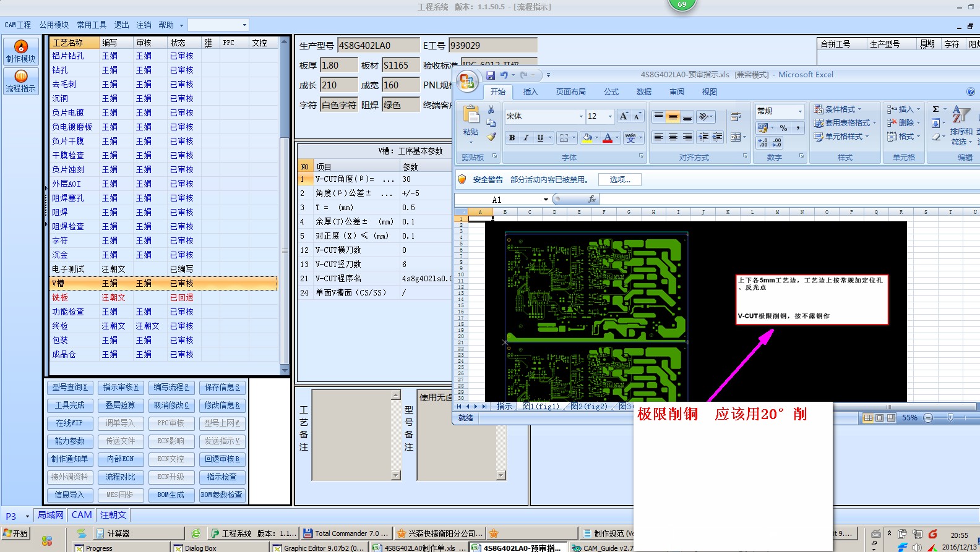Click the 型号查询 X button

(x=69, y=388)
